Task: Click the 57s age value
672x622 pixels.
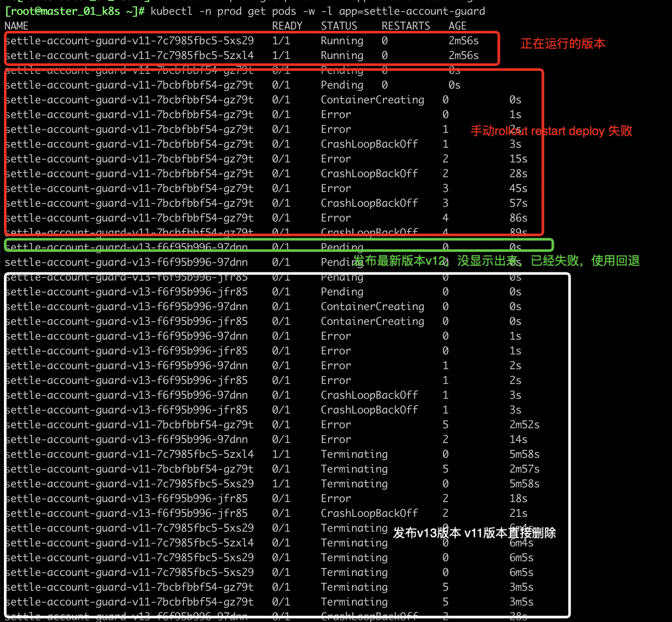Action: (x=518, y=203)
